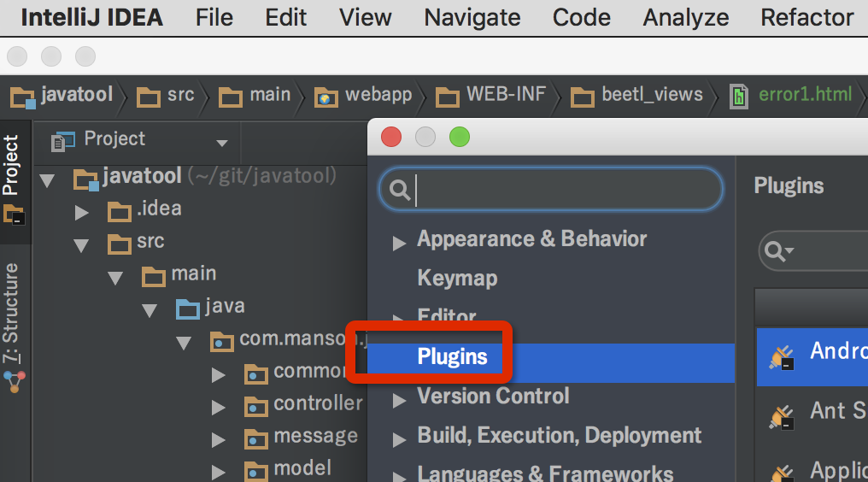Expand the message package
The height and width of the screenshot is (482, 868).
[219, 440]
